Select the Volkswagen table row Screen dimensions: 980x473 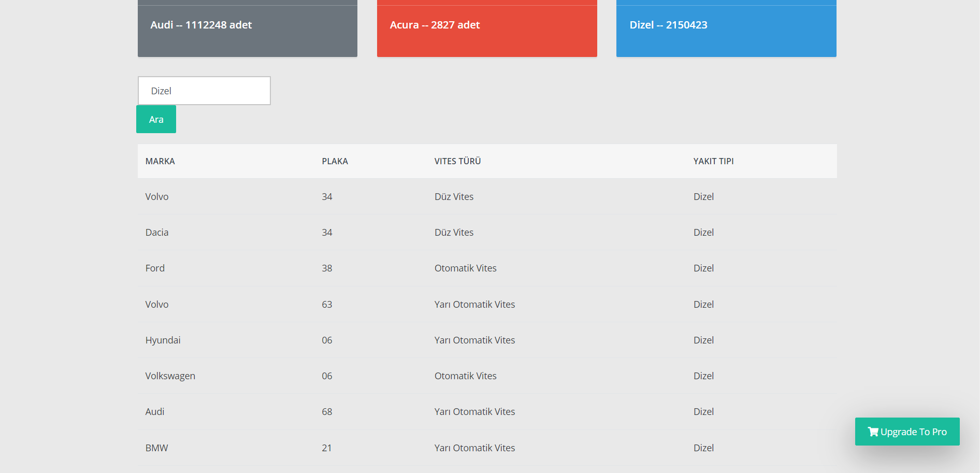(486, 376)
